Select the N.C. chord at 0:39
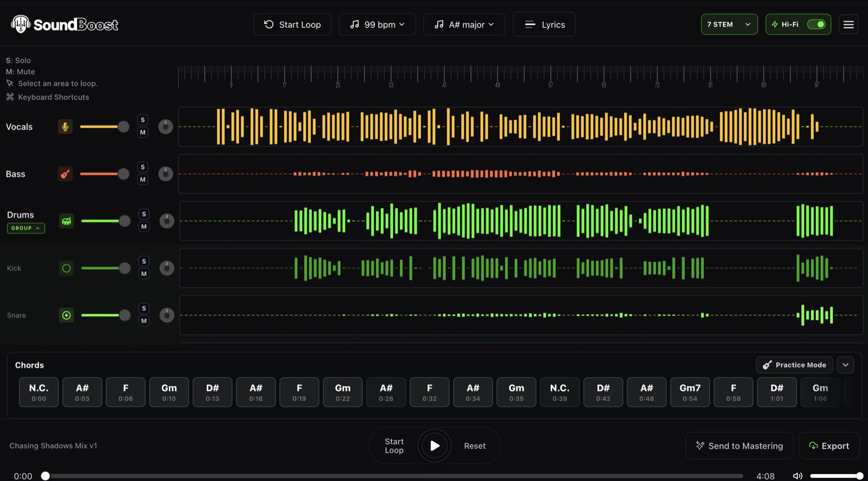Viewport: 868px width, 481px height. pos(559,392)
